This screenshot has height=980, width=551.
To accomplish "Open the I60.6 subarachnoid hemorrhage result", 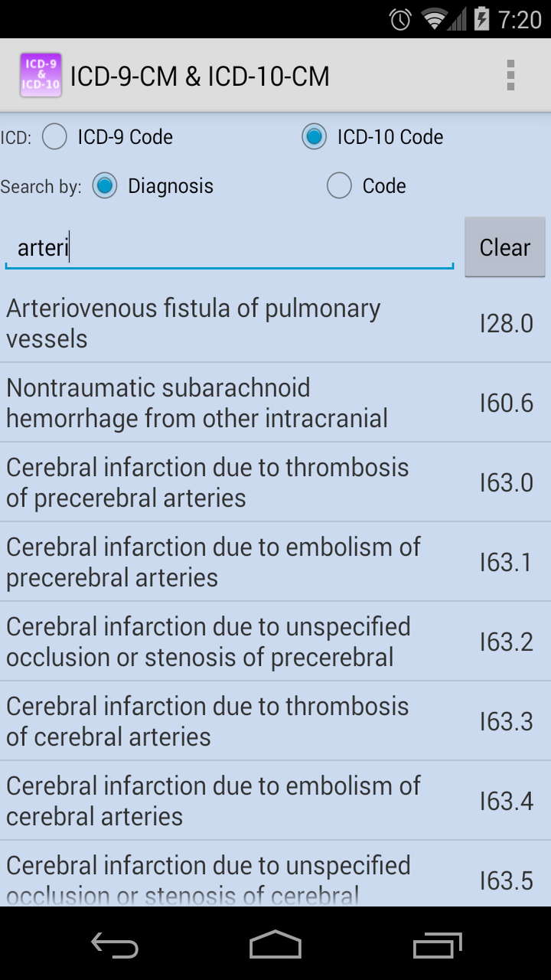I will click(x=275, y=402).
